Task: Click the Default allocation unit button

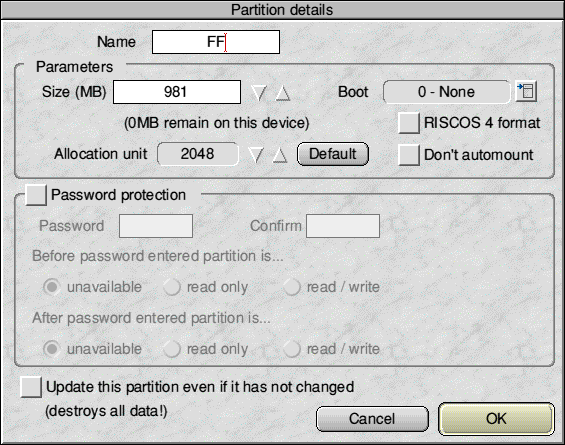Action: tap(333, 154)
